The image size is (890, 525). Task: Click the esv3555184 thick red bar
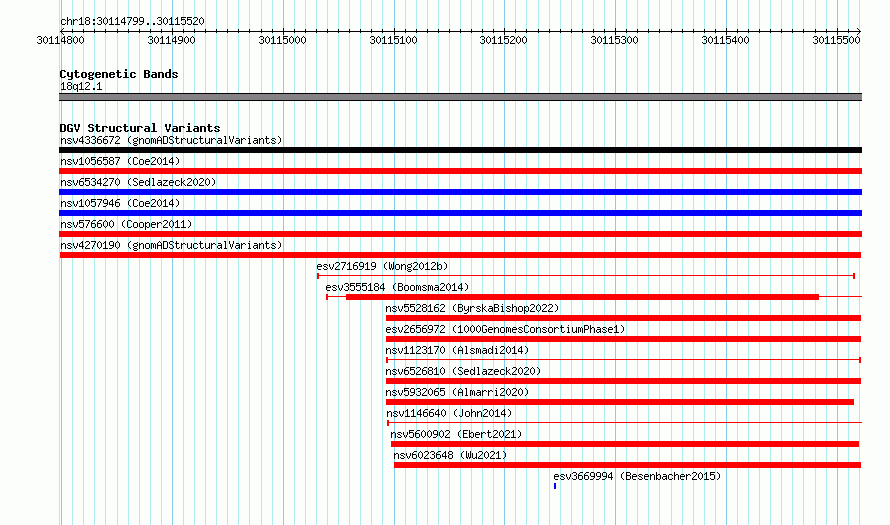(582, 297)
